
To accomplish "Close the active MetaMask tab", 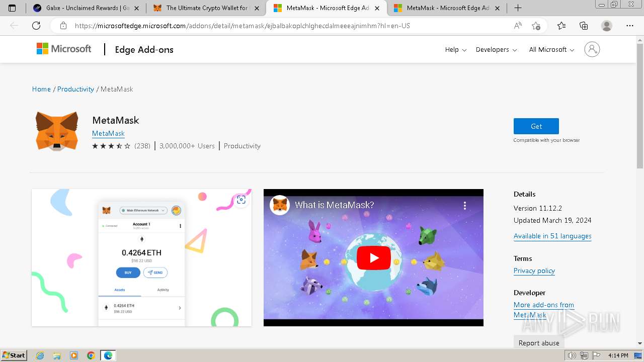I will click(x=377, y=8).
